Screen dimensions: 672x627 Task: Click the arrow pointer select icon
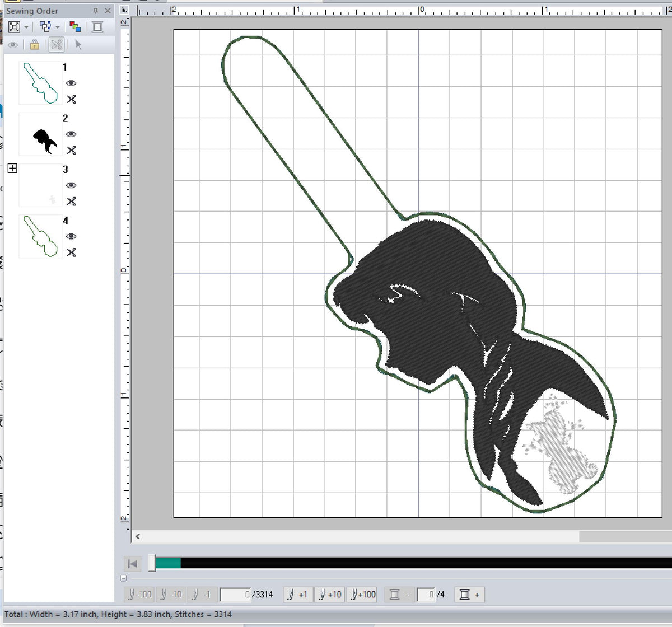78,45
